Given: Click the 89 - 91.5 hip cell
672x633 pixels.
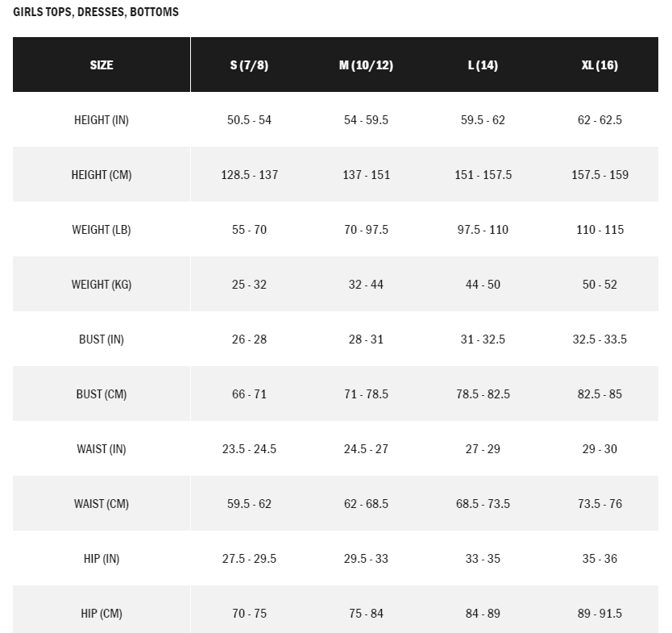Looking at the screenshot, I should coord(599,614).
